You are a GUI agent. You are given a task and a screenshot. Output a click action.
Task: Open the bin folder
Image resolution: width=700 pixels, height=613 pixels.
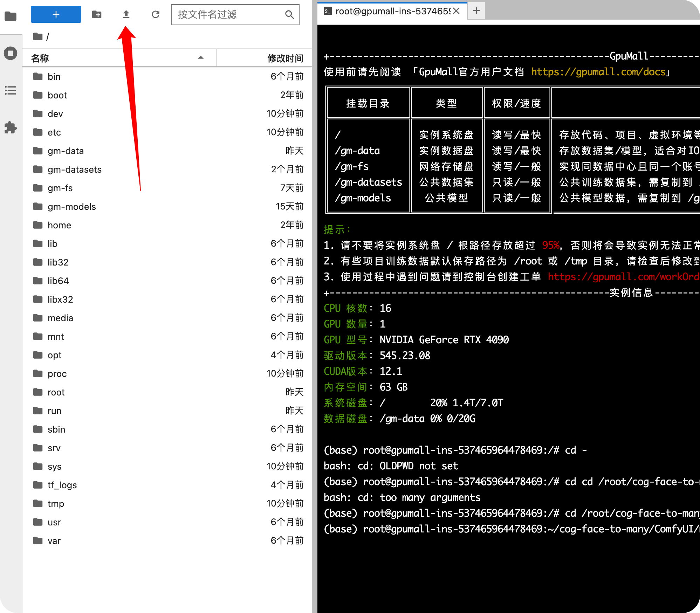coord(167,76)
